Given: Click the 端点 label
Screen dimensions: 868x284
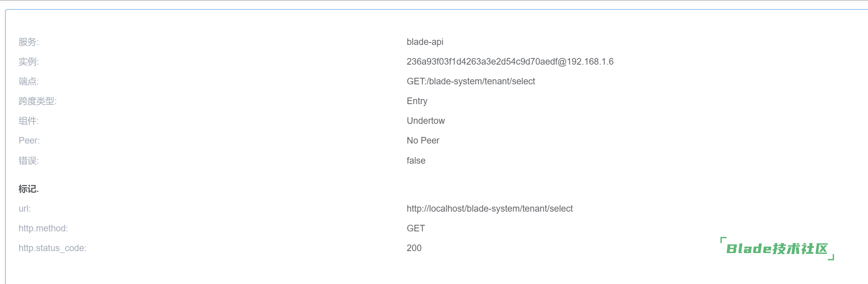Looking at the screenshot, I should pos(29,81).
